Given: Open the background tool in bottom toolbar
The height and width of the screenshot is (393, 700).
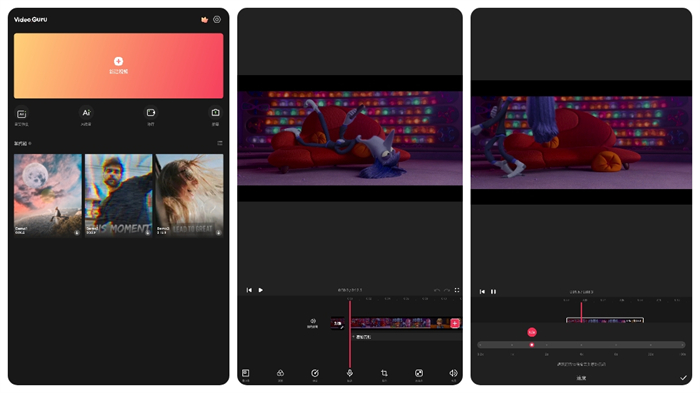Looking at the screenshot, I should [419, 374].
